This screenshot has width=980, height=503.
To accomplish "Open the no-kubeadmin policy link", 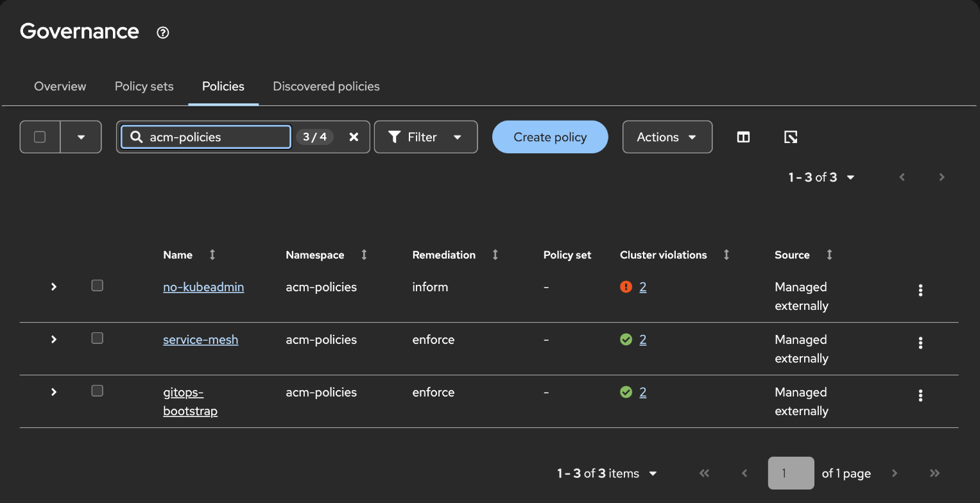I will coord(203,287).
